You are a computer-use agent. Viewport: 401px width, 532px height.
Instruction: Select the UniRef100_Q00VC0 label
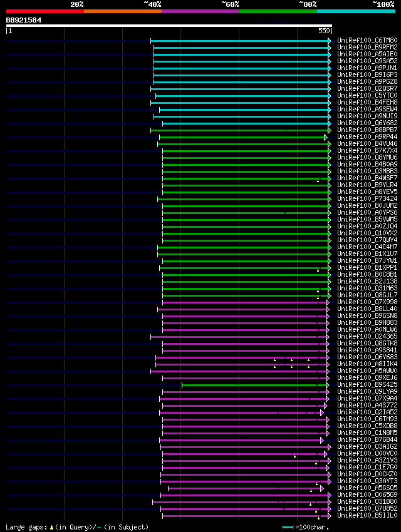coord(367,454)
